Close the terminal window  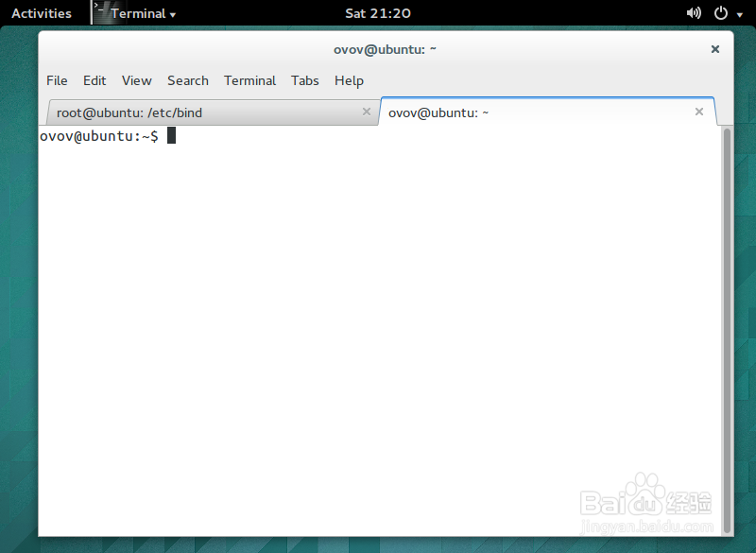click(x=715, y=49)
